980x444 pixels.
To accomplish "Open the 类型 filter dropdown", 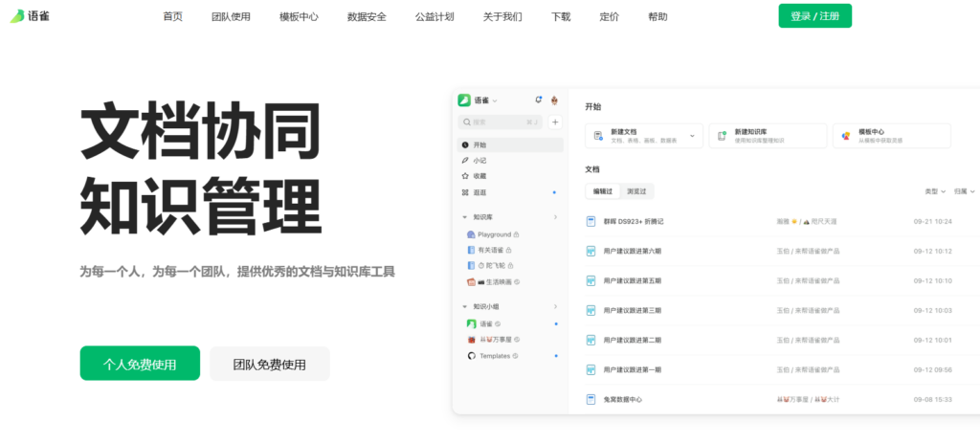I will 935,191.
